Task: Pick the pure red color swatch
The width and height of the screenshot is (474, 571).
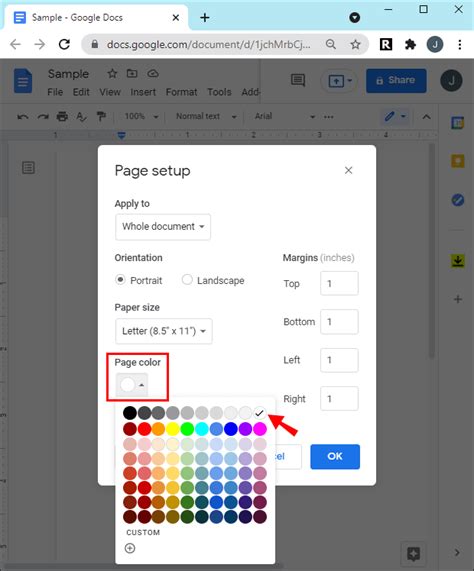Action: pos(144,429)
